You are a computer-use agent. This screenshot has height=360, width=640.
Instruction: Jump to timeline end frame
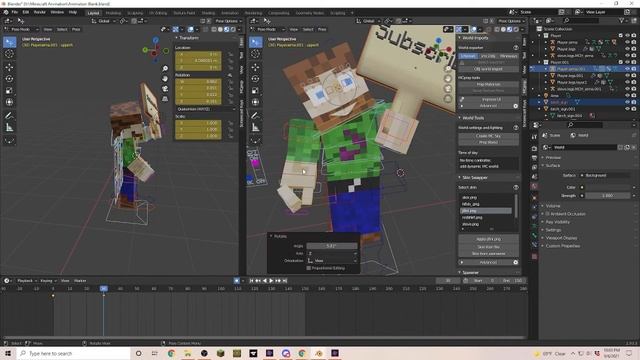(x=284, y=281)
